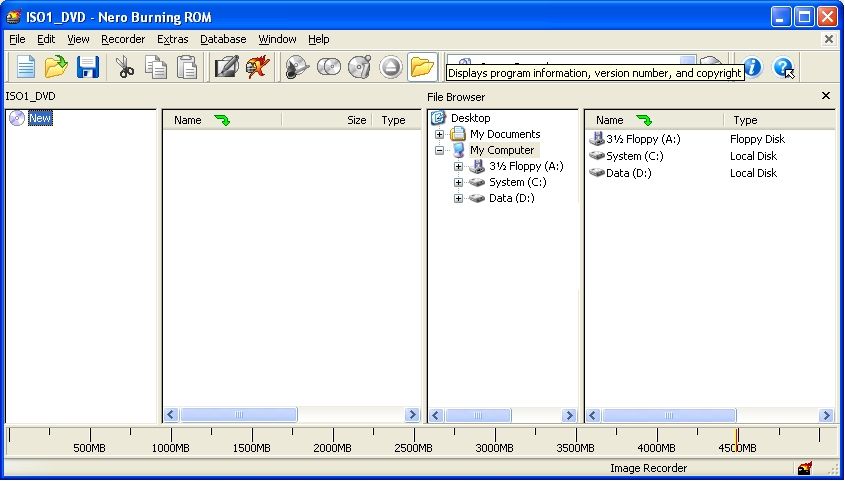Click the context help question-mark icon
Viewport: 845px width, 481px height.
coord(783,67)
